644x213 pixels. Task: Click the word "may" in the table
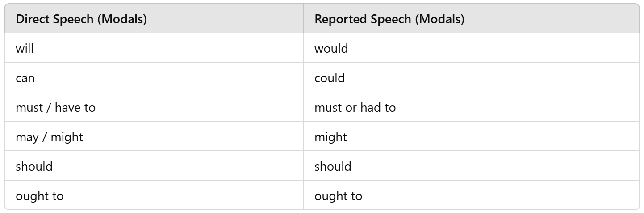pyautogui.click(x=27, y=137)
